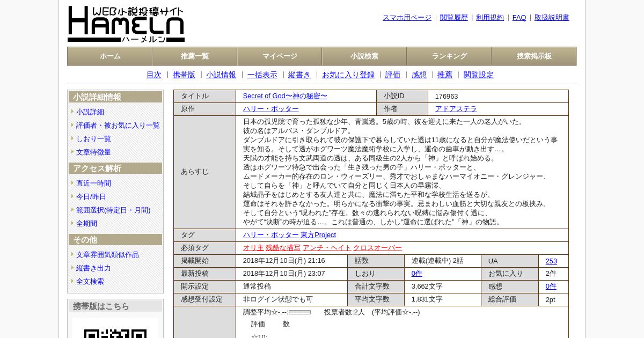Click the お気に入り count 2件
The image size is (644, 338).
click(x=551, y=274)
